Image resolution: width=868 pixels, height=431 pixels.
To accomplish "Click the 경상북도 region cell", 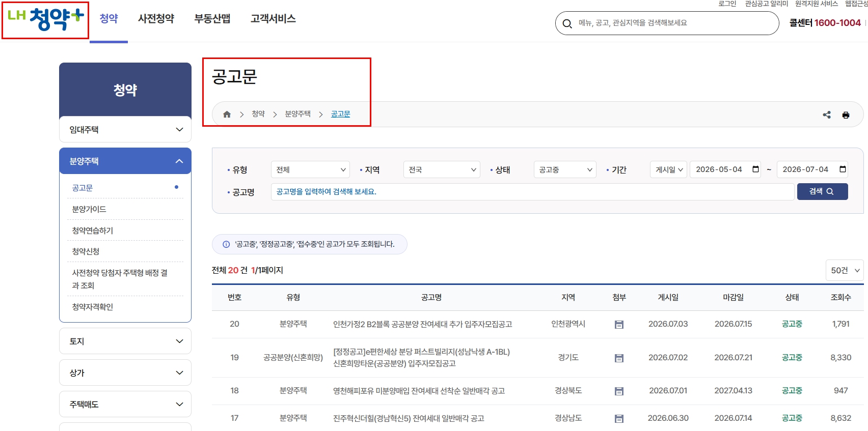I will tap(568, 391).
